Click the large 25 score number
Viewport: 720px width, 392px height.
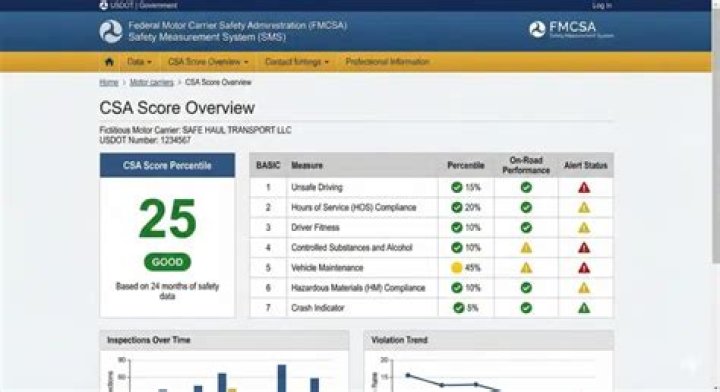coord(167,219)
